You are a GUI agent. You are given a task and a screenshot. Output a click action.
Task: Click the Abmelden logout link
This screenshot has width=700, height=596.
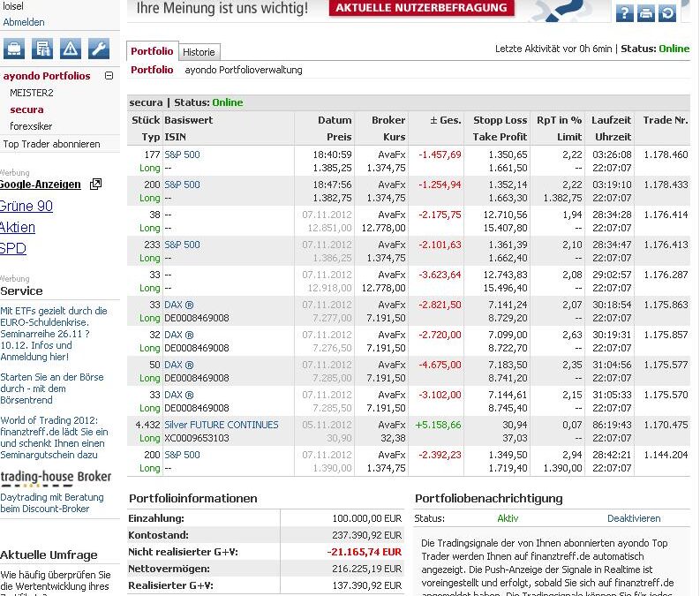[24, 22]
